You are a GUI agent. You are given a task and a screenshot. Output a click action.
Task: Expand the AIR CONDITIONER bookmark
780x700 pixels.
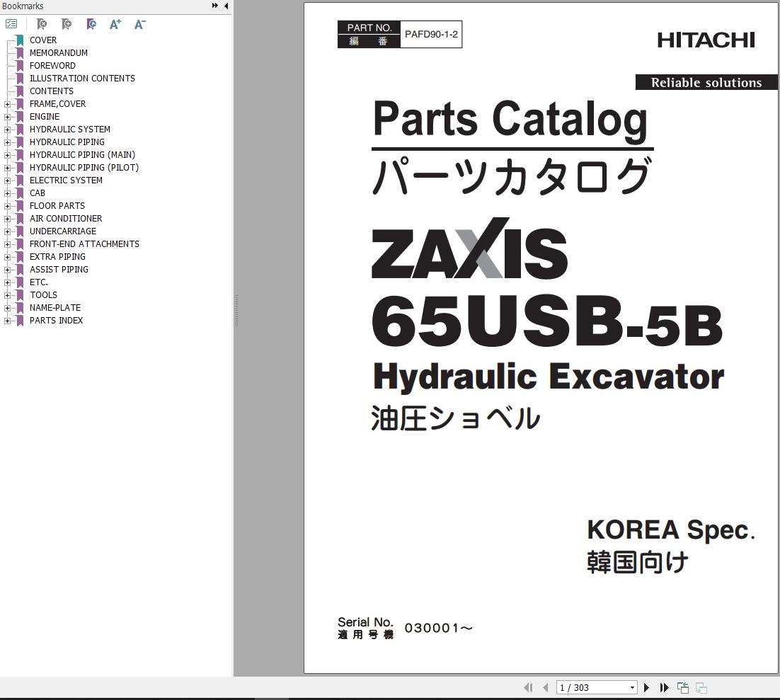click(x=7, y=219)
